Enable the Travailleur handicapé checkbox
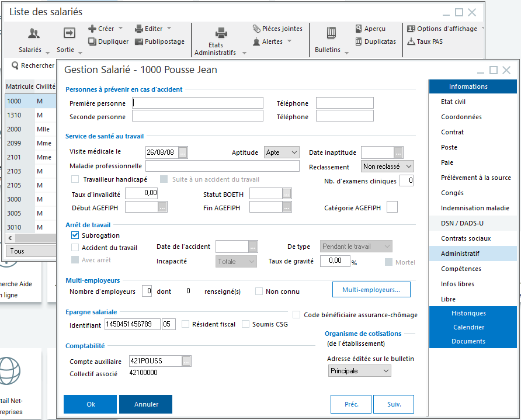Screen dimensions: 521x420 click(75, 179)
